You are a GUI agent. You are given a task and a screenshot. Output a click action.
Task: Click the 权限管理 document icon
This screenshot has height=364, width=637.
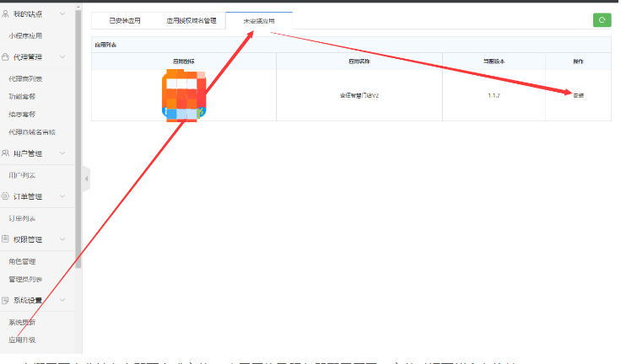point(5,239)
